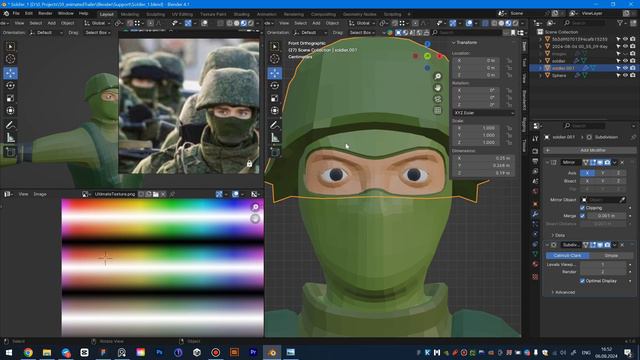Select the Scale tool in right viewport toolbar
The image size is (640, 360).
[x=275, y=98]
